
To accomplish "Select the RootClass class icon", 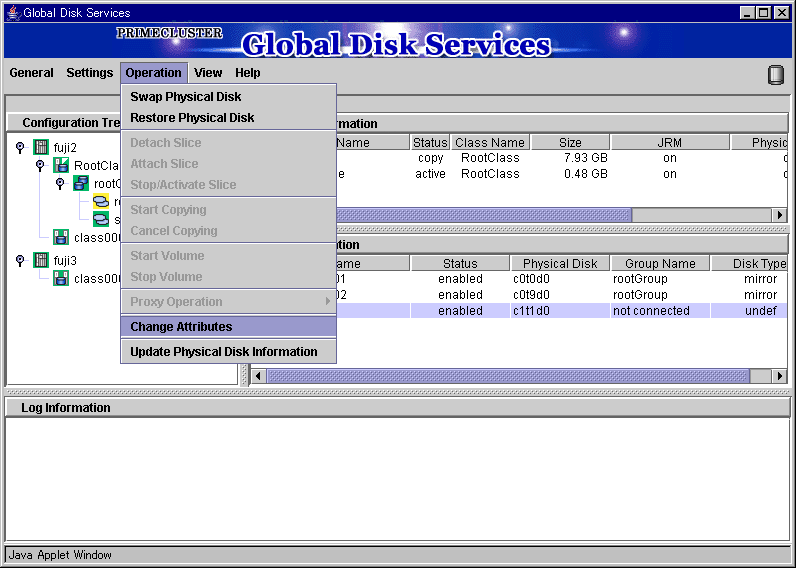I will point(61,165).
